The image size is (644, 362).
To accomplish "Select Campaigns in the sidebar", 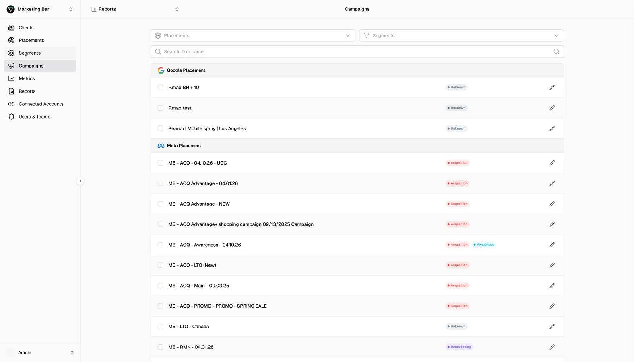I will (40, 66).
